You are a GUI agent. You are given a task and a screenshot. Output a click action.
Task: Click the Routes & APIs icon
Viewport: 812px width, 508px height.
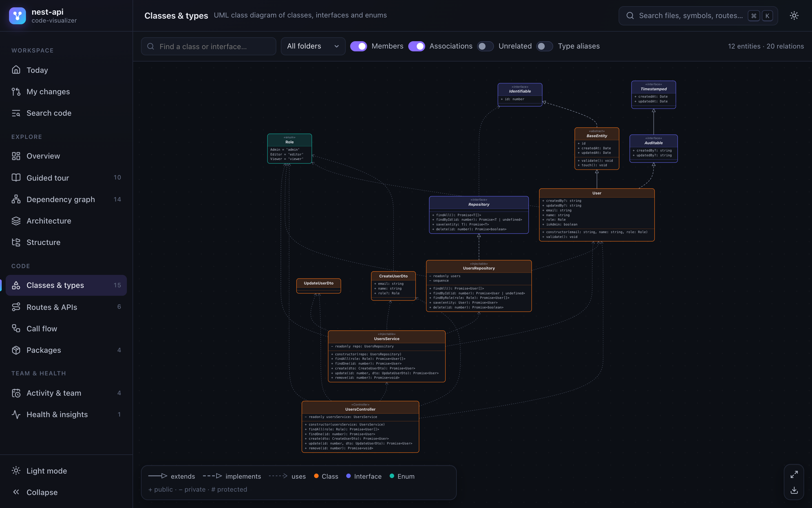pyautogui.click(x=16, y=307)
